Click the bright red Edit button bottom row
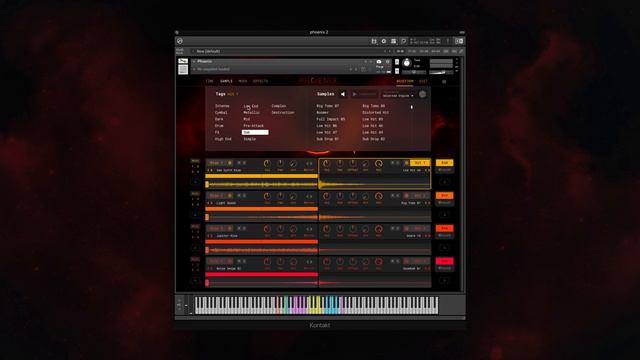Image resolution: width=640 pixels, height=360 pixels. (x=444, y=260)
